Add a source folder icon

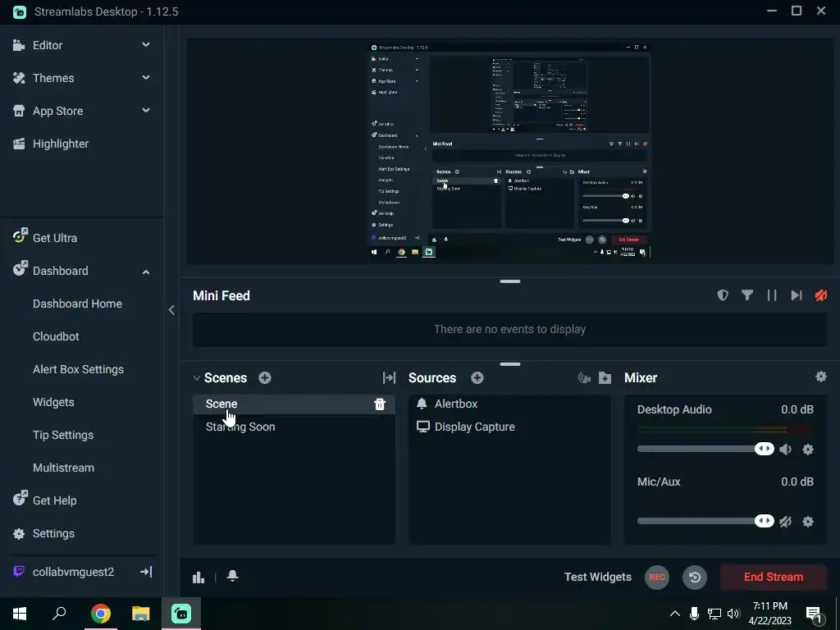click(605, 377)
